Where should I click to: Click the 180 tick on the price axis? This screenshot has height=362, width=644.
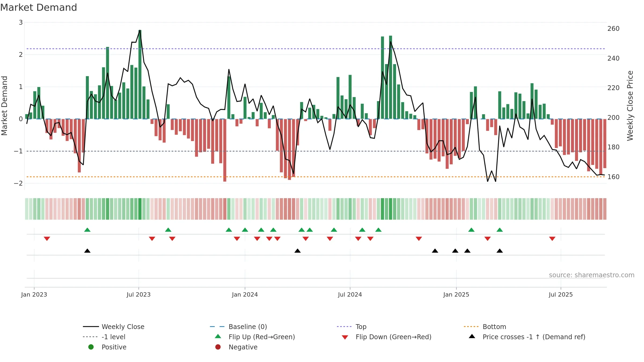[613, 147]
